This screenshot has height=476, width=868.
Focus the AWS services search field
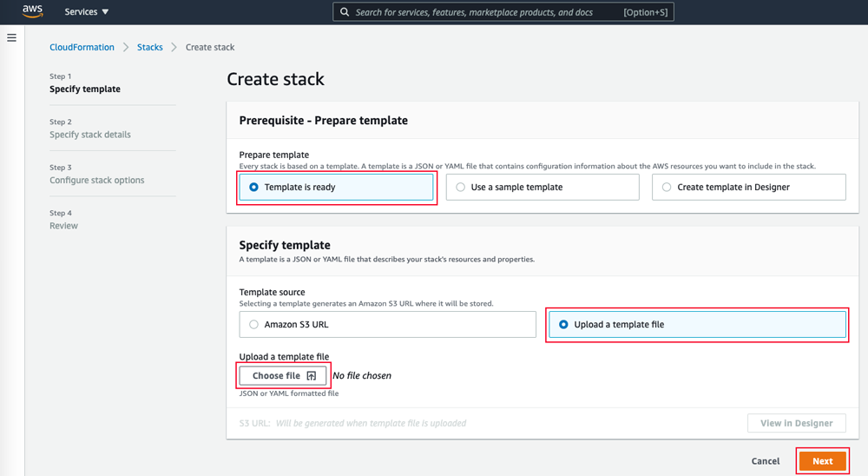pos(503,11)
